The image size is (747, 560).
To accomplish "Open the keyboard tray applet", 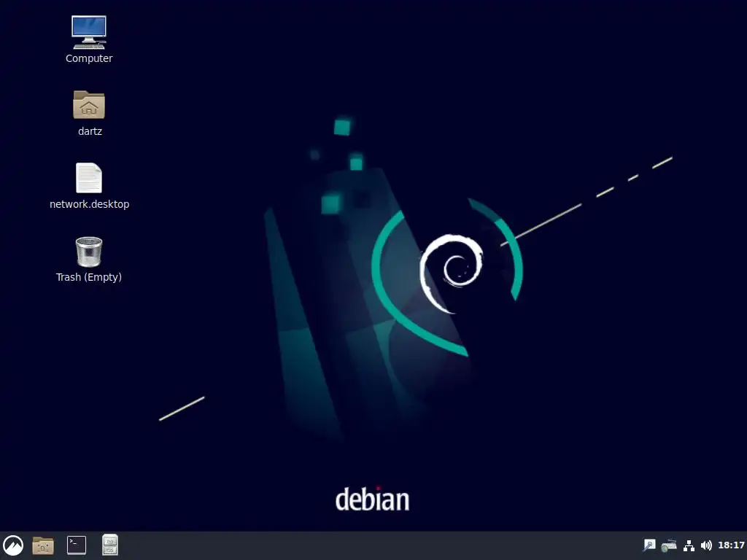I will [x=669, y=545].
